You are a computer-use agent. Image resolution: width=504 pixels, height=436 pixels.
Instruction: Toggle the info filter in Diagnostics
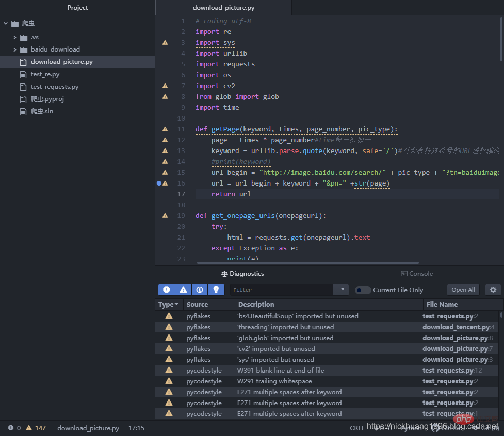tap(200, 290)
